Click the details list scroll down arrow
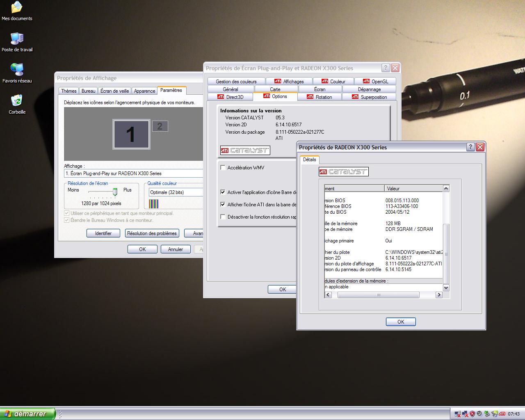This screenshot has height=420, width=525. 446,288
